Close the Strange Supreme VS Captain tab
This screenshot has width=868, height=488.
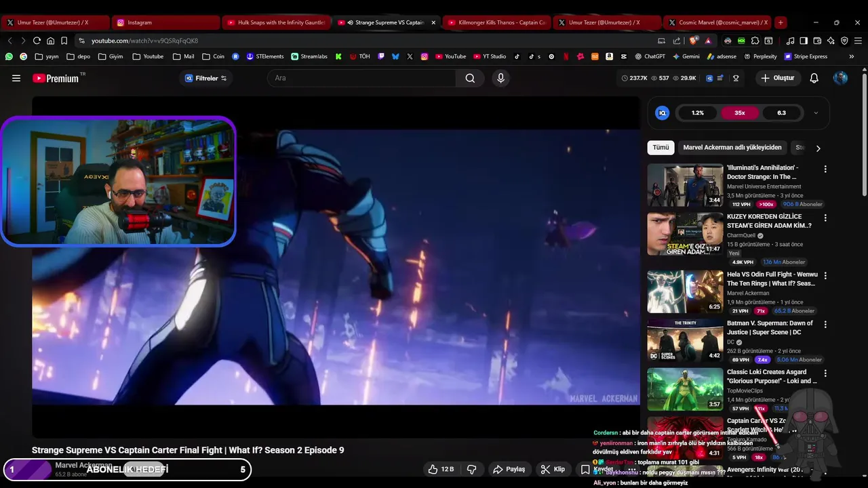tap(433, 22)
